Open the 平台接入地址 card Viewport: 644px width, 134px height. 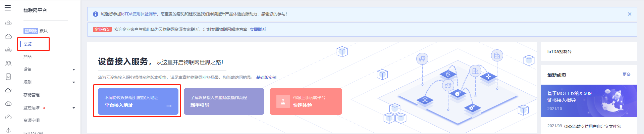(x=138, y=101)
